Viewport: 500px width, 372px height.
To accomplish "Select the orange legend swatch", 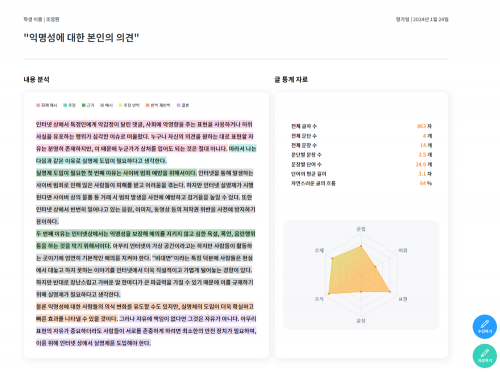I will click(x=147, y=105).
